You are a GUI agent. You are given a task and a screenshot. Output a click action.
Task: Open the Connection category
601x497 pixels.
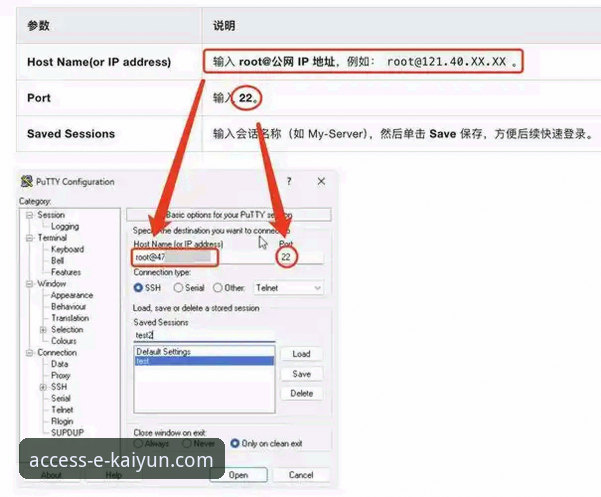[x=57, y=353]
